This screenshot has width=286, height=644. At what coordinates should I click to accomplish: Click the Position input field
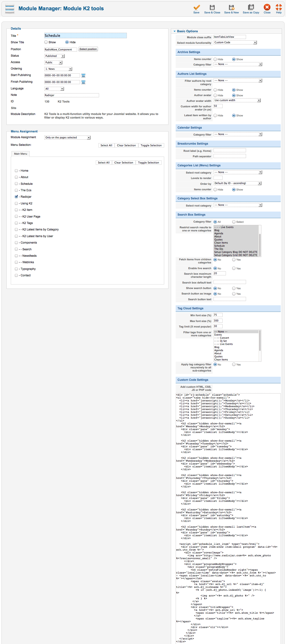pos(61,50)
